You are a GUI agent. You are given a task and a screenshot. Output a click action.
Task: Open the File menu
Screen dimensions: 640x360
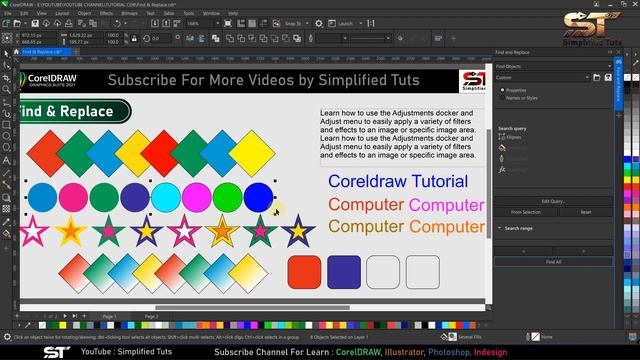pos(8,13)
